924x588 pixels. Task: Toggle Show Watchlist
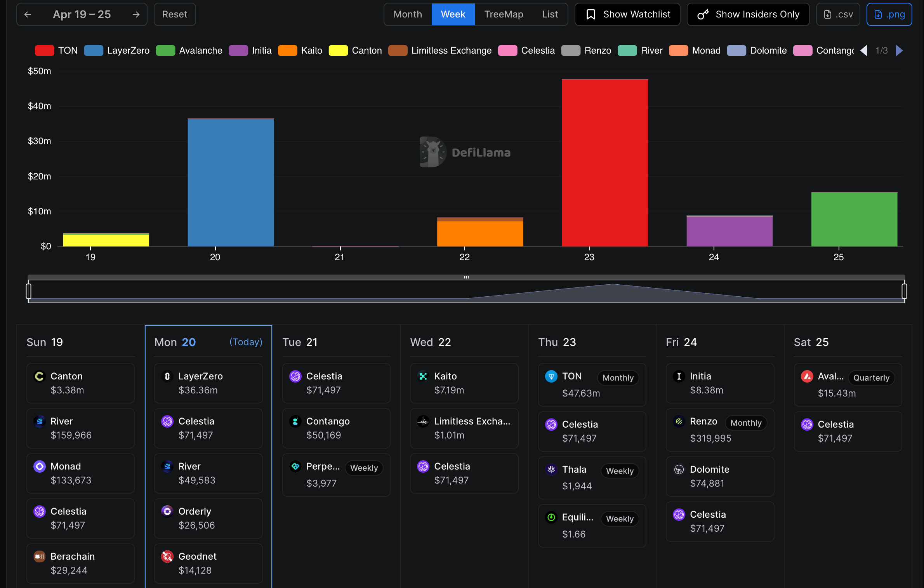tap(627, 14)
